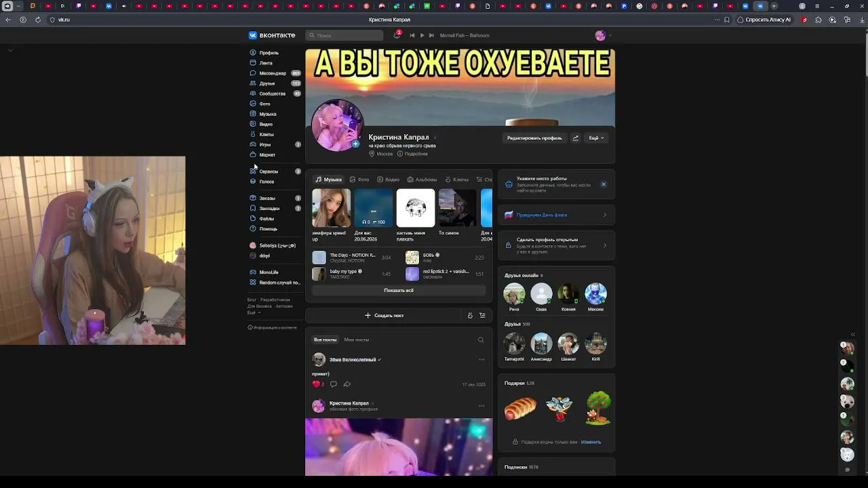
Task: Toggle like heart on 'привет)' post
Action: [x=317, y=384]
